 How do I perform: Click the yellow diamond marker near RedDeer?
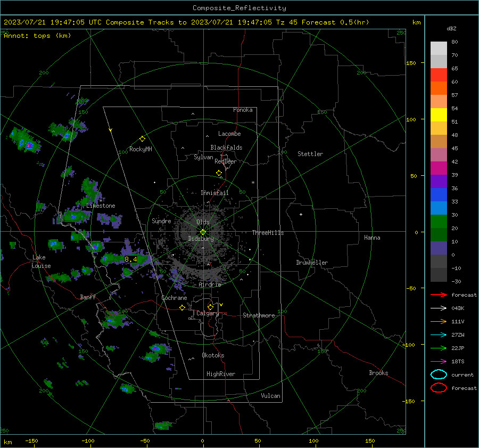point(219,173)
